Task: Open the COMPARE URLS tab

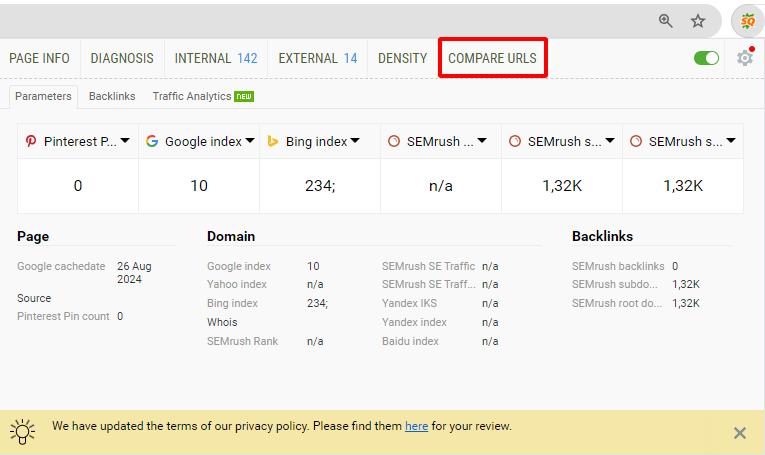Action: click(492, 58)
